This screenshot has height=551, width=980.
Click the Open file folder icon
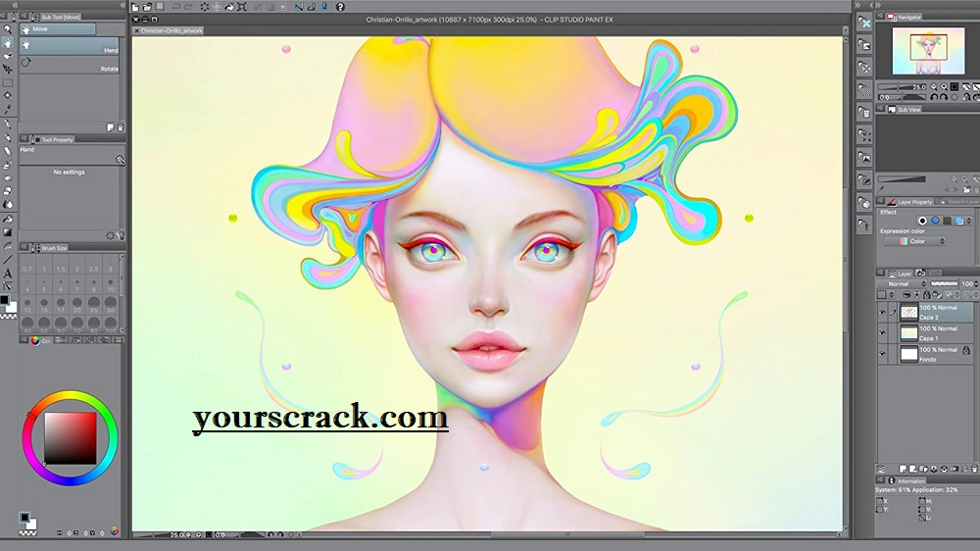pos(147,7)
